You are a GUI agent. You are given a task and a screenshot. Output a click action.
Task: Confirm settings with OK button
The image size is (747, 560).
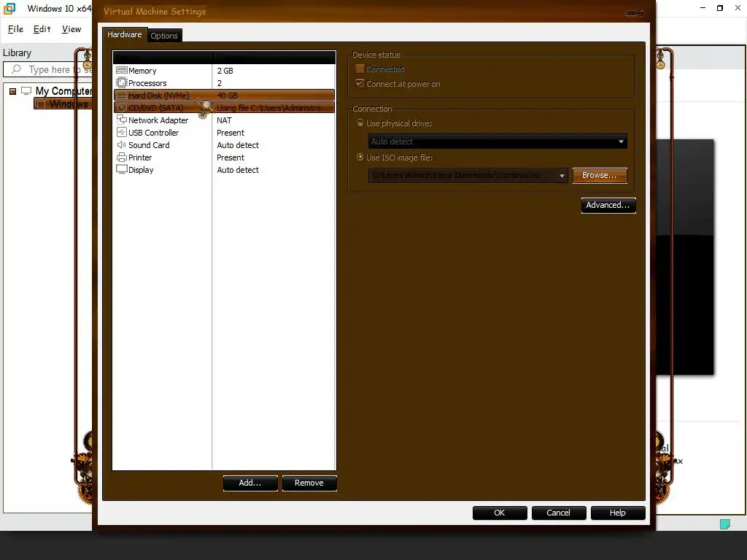[499, 513]
